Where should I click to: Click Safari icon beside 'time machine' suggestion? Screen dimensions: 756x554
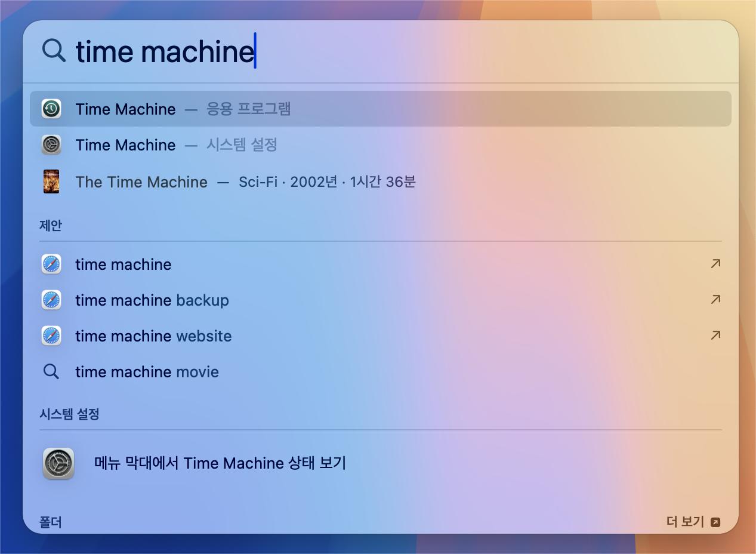51,264
